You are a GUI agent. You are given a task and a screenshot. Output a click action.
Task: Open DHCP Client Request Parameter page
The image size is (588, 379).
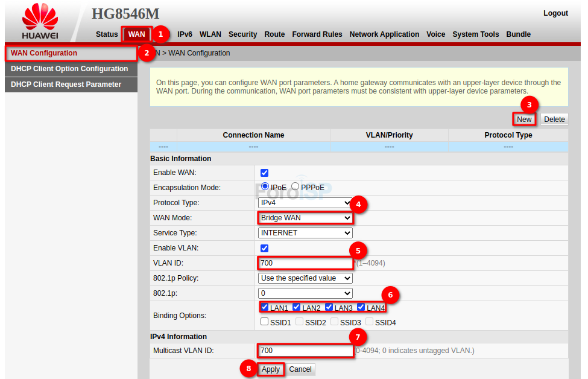tap(66, 84)
